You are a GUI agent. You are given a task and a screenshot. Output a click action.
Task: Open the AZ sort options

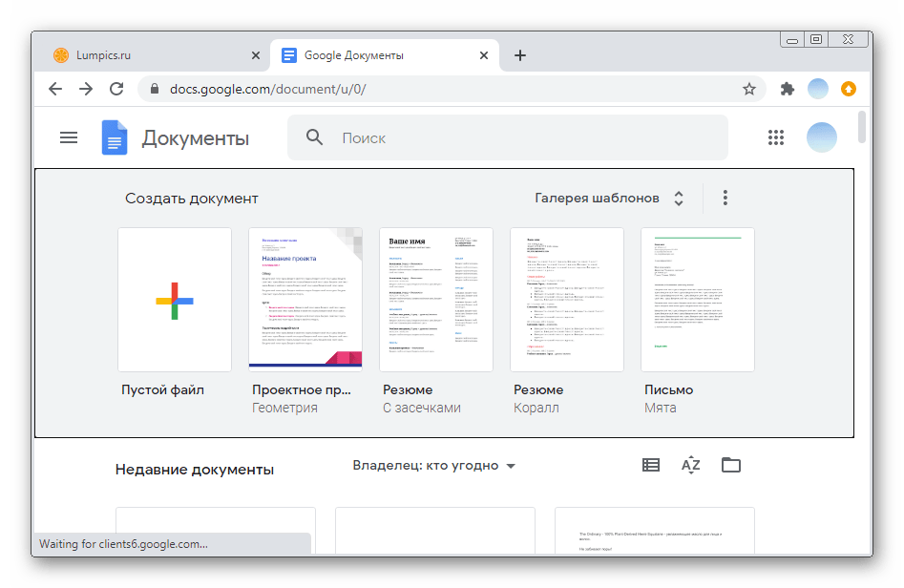(x=691, y=465)
